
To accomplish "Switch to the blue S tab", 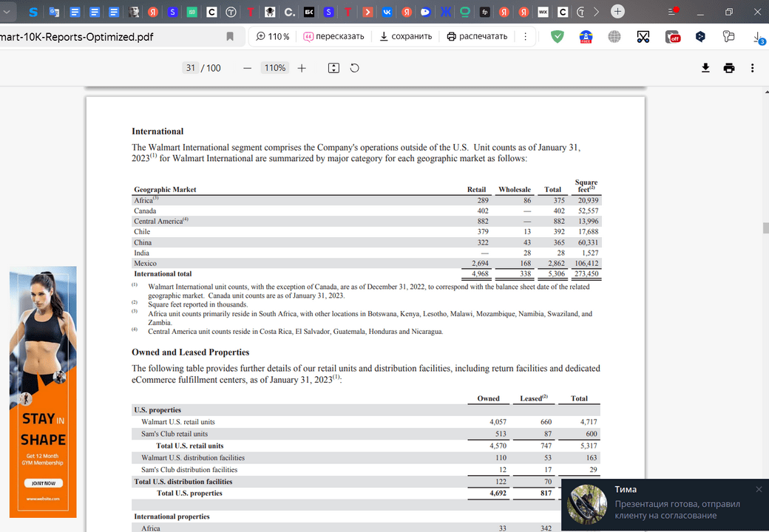I will pos(33,12).
